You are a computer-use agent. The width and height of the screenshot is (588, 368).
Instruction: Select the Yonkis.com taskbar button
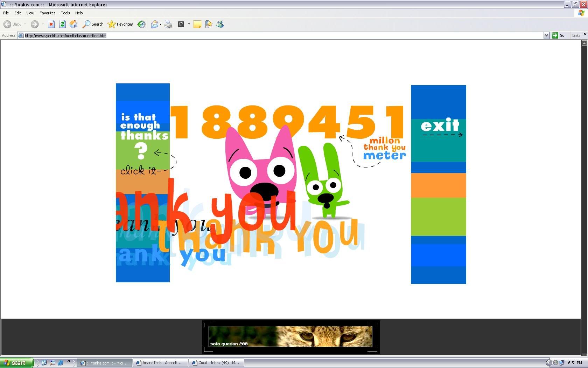(105, 363)
